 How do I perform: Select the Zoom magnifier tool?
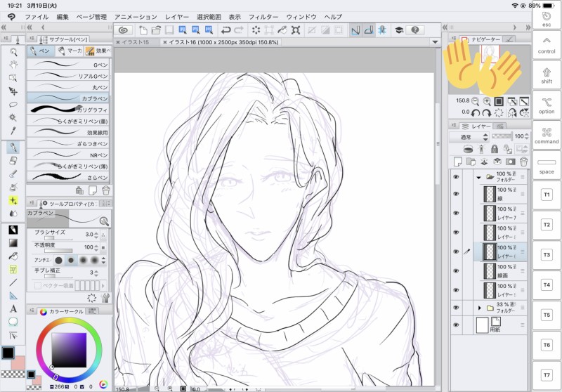(x=13, y=52)
